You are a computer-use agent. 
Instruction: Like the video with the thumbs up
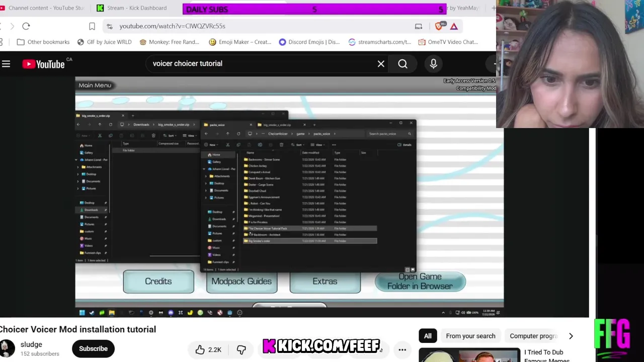(x=208, y=350)
